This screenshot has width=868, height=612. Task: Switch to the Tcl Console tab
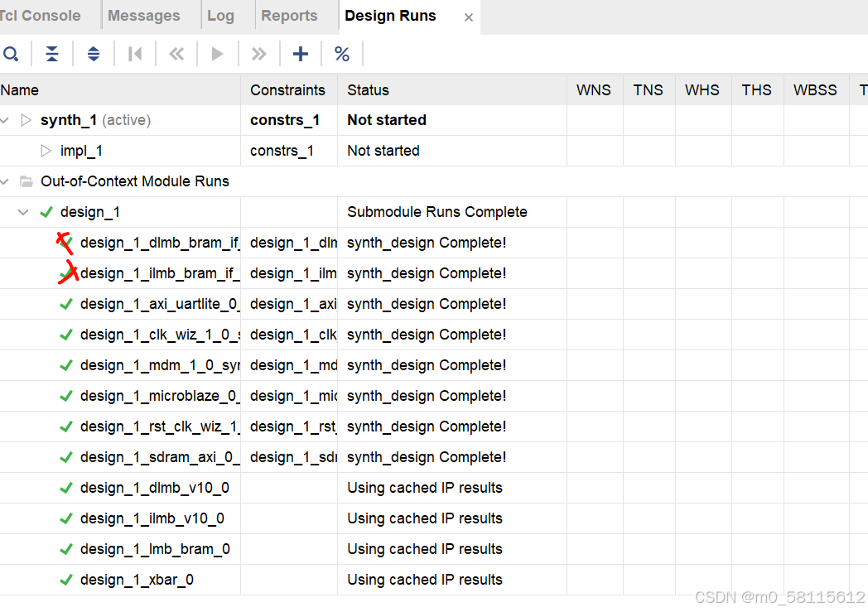tap(40, 16)
